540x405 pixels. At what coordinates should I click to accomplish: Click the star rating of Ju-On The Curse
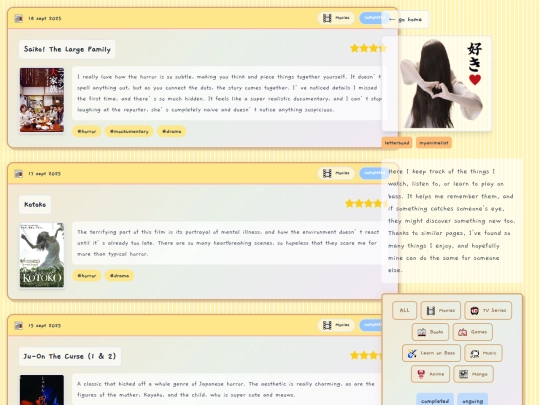point(368,355)
